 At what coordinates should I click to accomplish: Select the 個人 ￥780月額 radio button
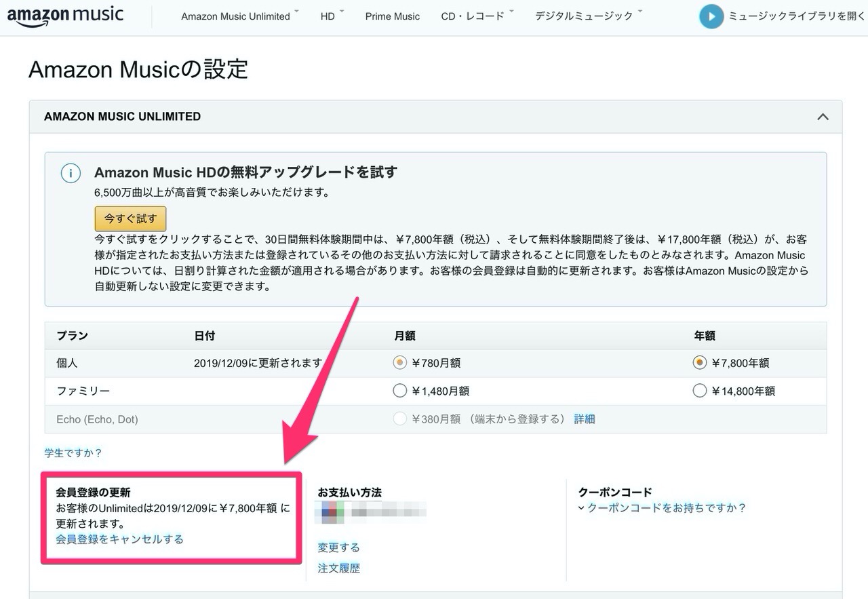point(400,363)
